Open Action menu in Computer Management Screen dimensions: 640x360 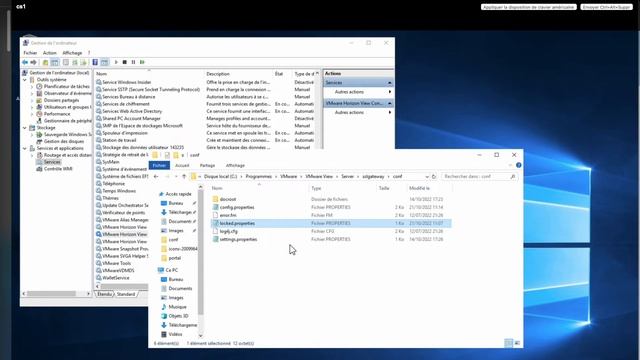[49, 53]
